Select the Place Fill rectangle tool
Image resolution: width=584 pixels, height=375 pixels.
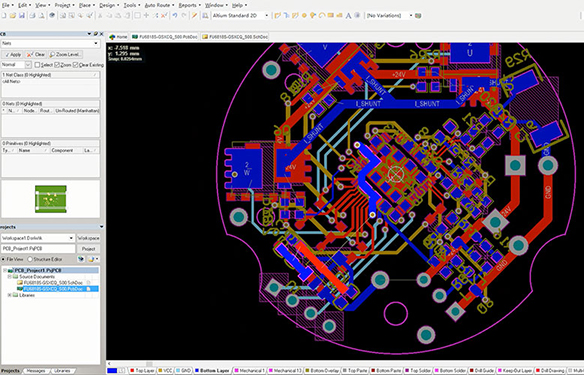point(330,16)
